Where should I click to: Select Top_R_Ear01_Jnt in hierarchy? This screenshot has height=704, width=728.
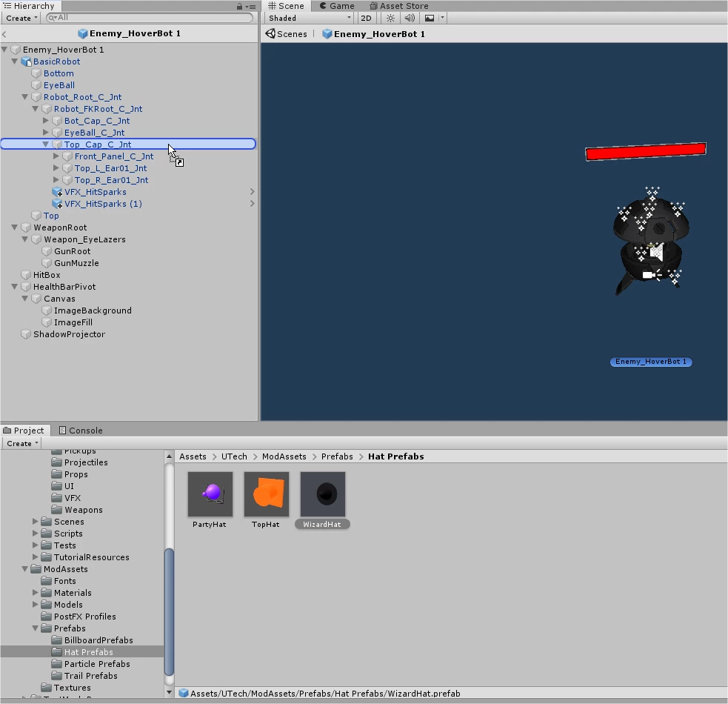click(111, 180)
